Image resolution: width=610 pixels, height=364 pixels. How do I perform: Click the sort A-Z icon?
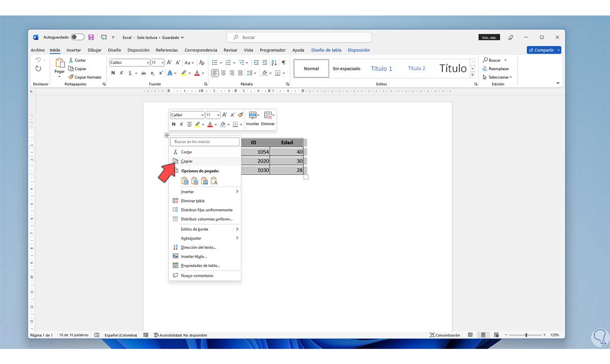point(274,62)
